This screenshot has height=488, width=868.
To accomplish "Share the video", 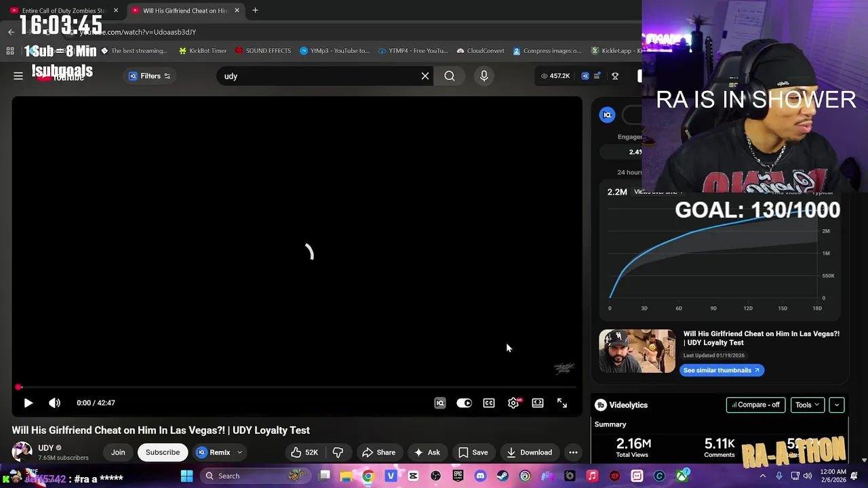I will pyautogui.click(x=379, y=452).
